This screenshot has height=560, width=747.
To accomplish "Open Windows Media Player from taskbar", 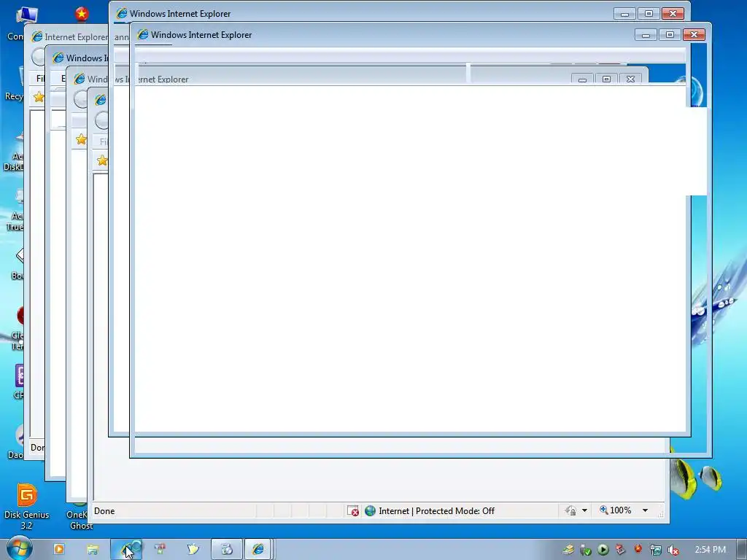I will point(58,549).
